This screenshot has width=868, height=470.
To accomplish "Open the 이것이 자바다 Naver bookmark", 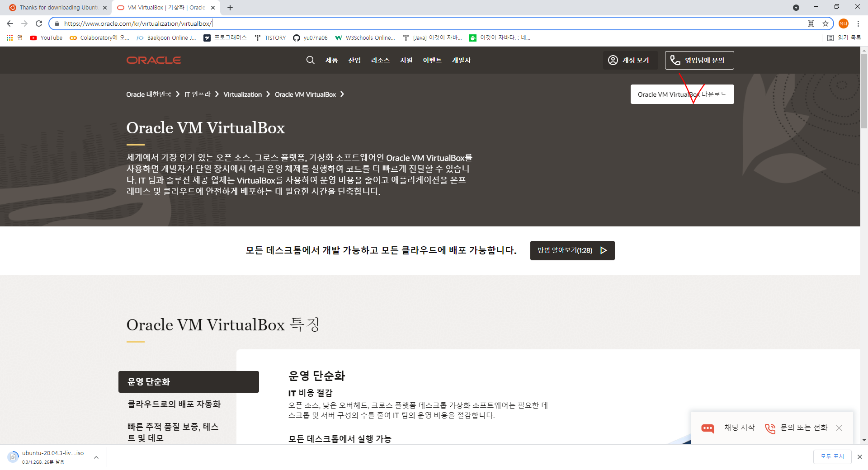I will click(500, 38).
